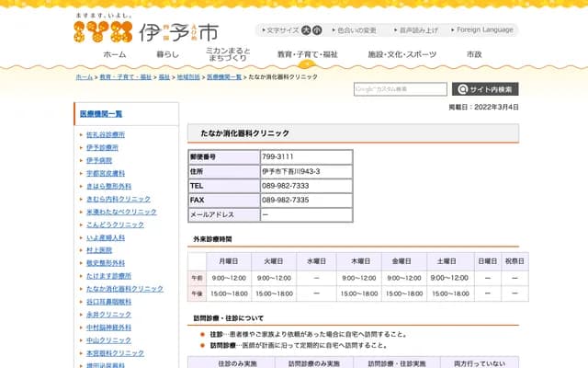Open 永井クリニック in the sidebar
This screenshot has width=588, height=368.
[x=108, y=315]
